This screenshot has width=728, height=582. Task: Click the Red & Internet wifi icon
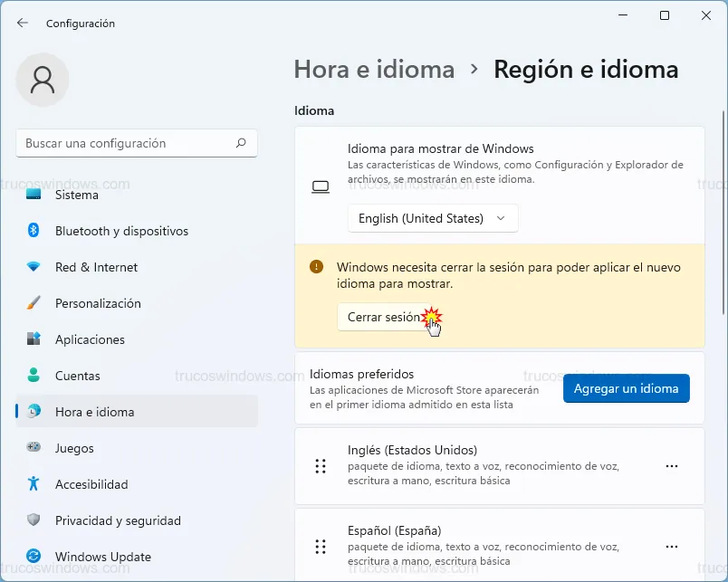pos(34,267)
